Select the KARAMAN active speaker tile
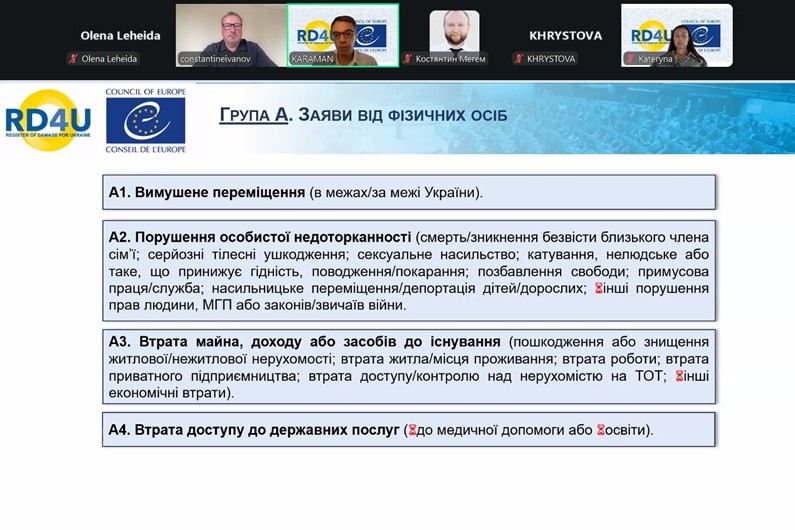 click(x=343, y=36)
